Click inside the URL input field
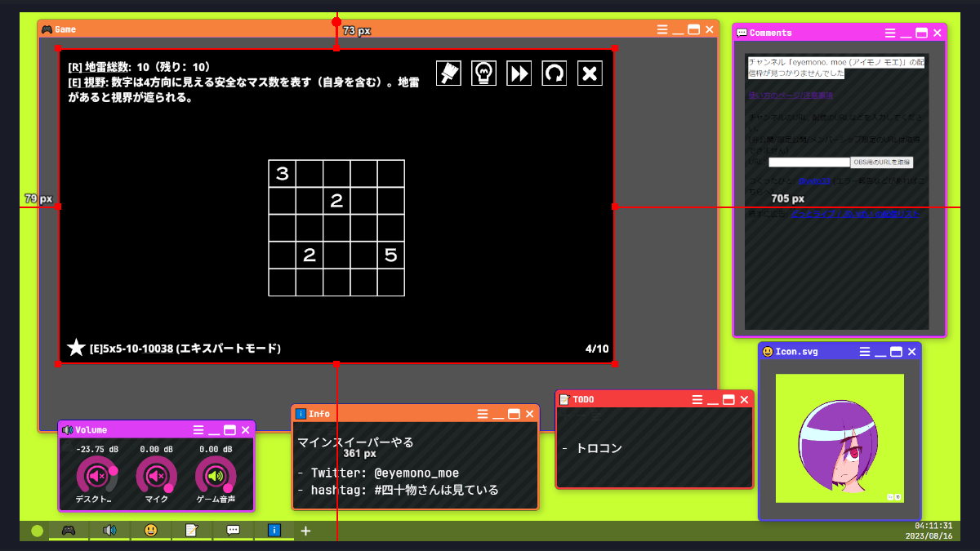980x551 pixels. tap(808, 162)
